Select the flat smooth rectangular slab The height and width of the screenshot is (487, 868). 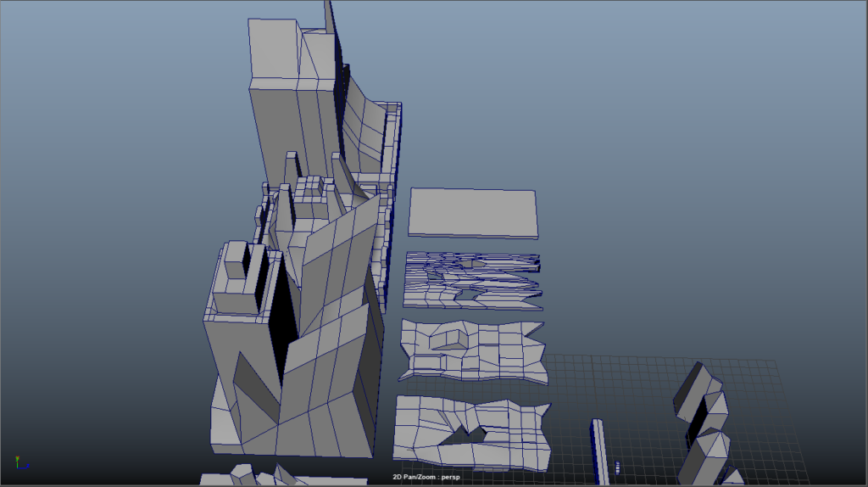point(473,211)
